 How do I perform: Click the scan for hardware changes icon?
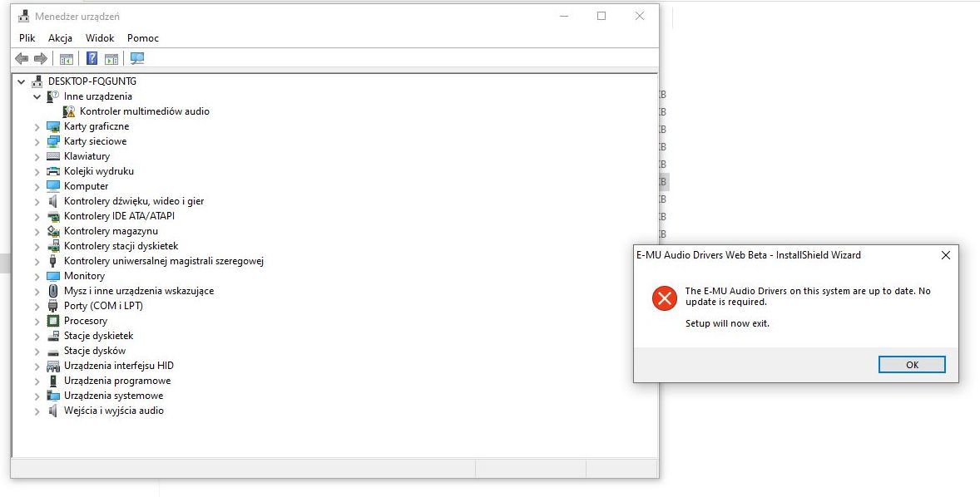(136, 58)
